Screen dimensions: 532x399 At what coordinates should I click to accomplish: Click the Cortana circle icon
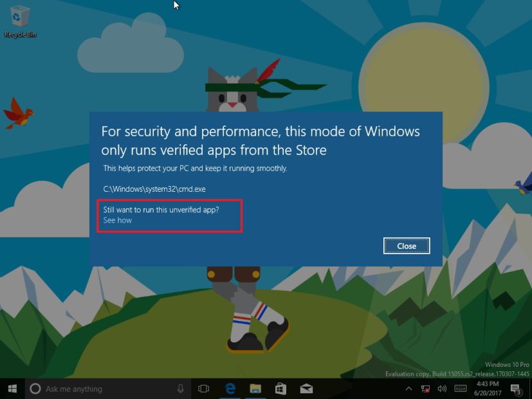click(x=35, y=389)
